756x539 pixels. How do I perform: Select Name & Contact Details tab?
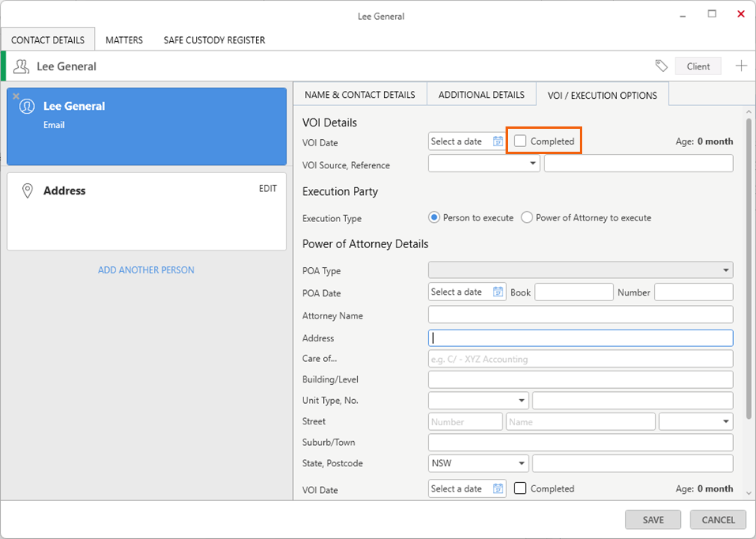[x=359, y=95]
